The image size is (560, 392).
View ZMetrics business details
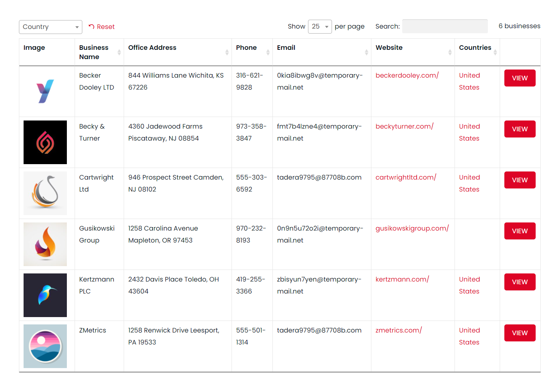(x=519, y=333)
